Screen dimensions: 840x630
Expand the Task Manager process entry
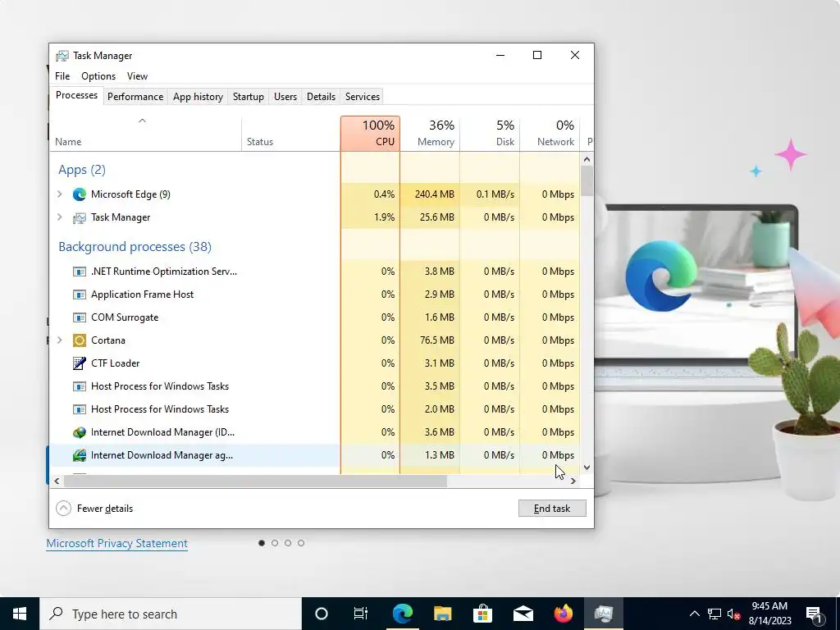59,217
